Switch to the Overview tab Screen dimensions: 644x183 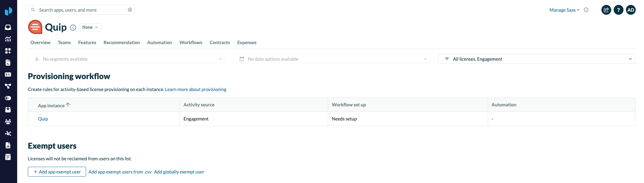coord(40,43)
